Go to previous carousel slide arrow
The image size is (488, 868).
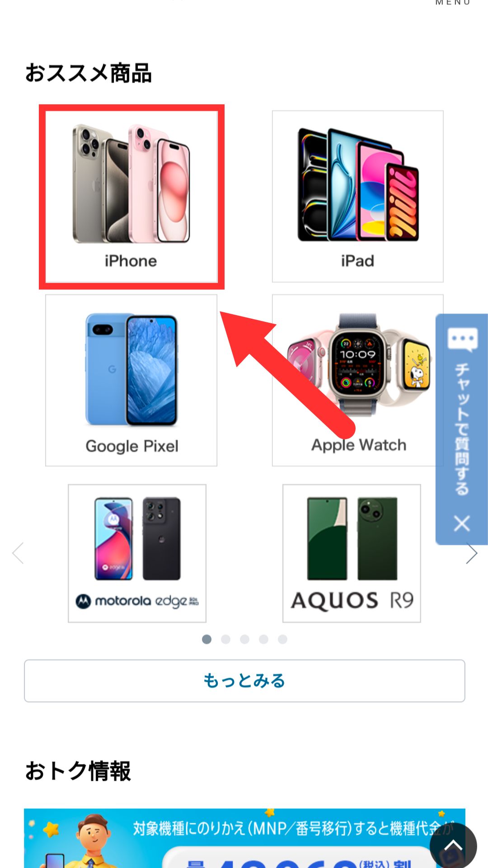pyautogui.click(x=18, y=553)
